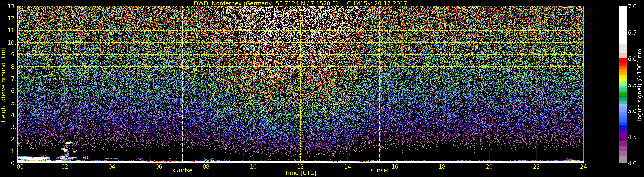Click the '7.0' colorbar tick label
Screen dimensions: 644x177
[x=632, y=6]
